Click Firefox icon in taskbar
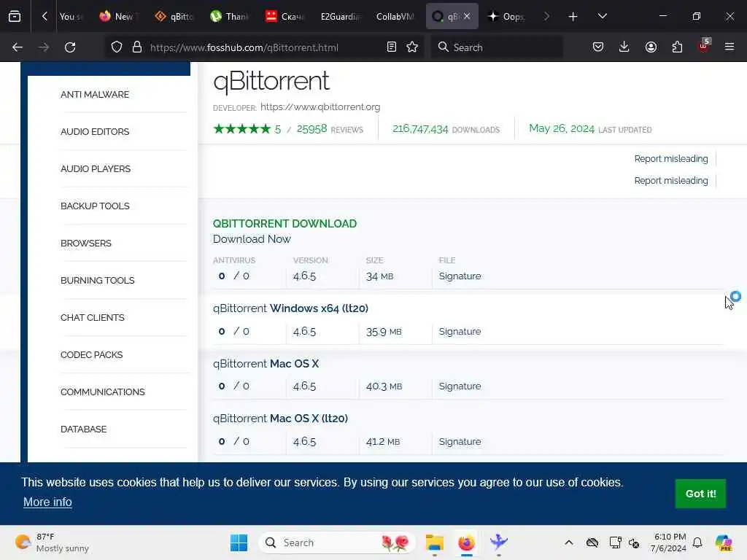Viewport: 747px width, 560px height. 466,542
